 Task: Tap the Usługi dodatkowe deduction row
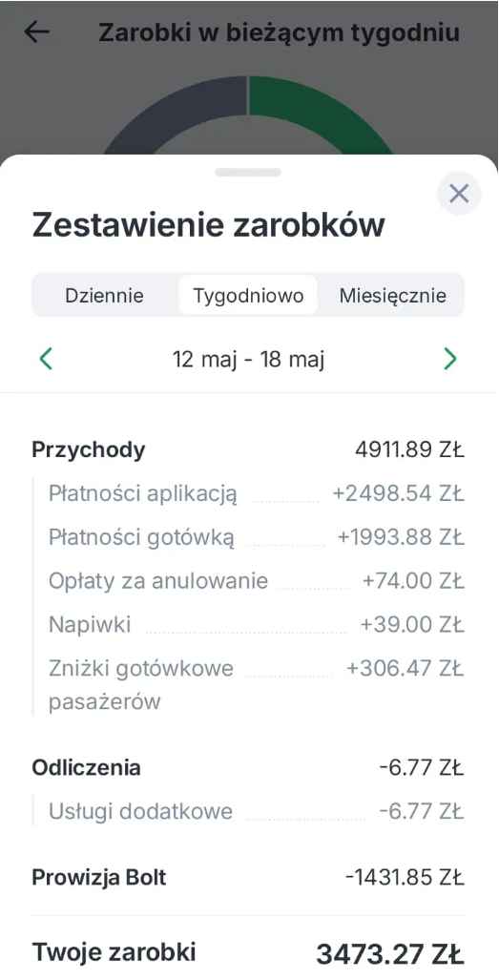256,811
